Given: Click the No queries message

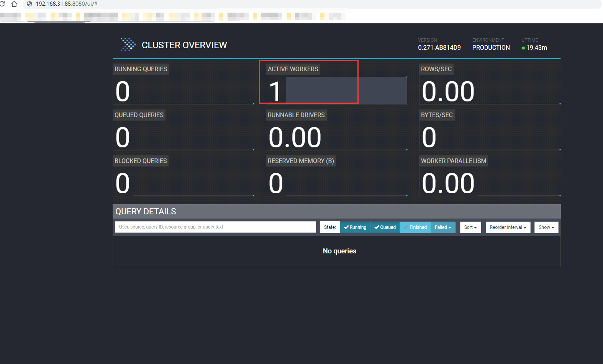Looking at the screenshot, I should click(339, 251).
